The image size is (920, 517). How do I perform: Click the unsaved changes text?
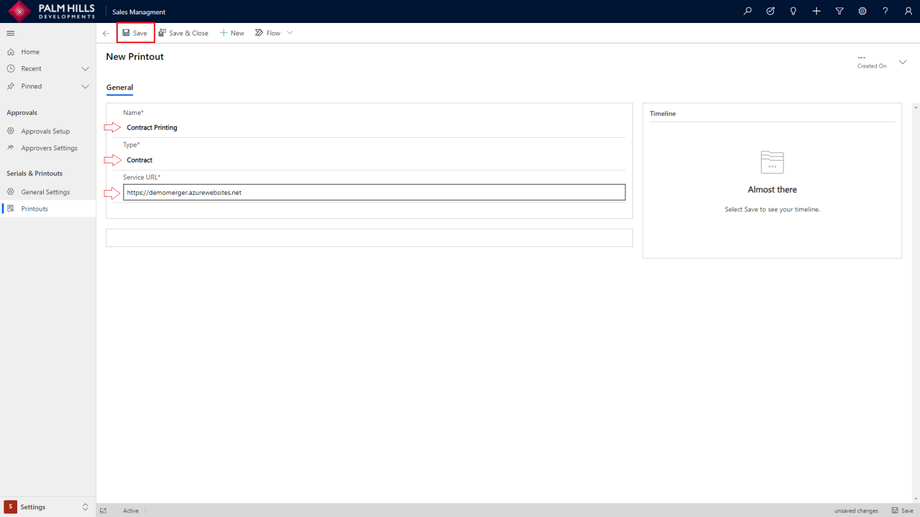[x=856, y=511]
